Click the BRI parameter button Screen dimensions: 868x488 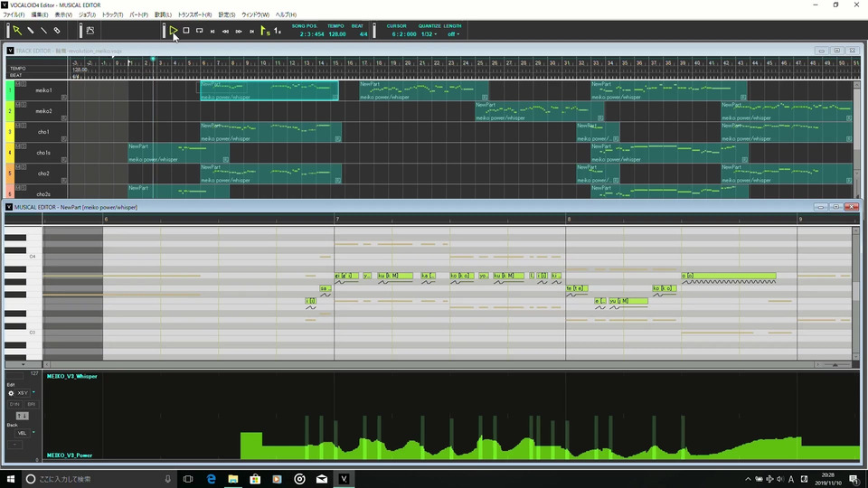pyautogui.click(x=31, y=405)
